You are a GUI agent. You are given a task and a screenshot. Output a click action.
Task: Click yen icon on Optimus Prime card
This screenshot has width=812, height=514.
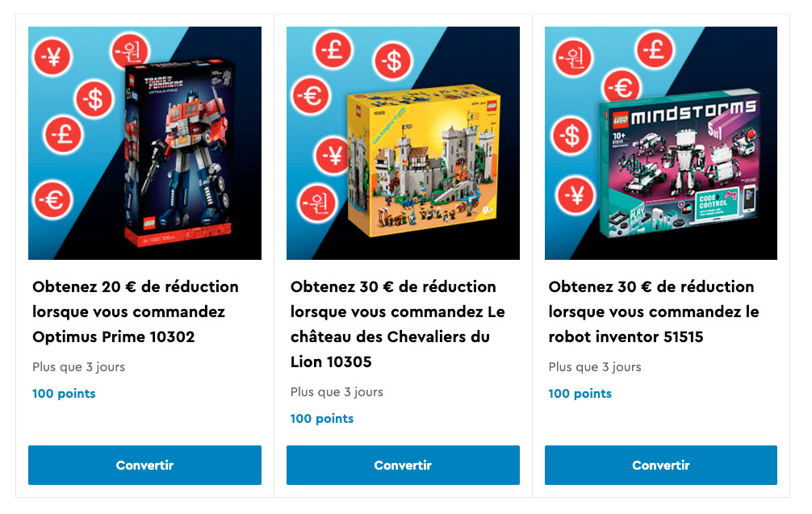pos(52,57)
